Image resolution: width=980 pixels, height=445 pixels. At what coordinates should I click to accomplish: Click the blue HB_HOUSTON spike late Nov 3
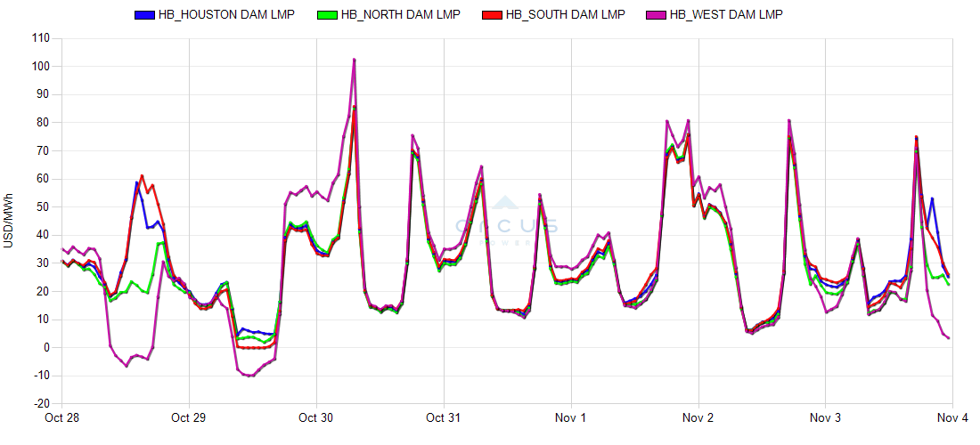[932, 198]
